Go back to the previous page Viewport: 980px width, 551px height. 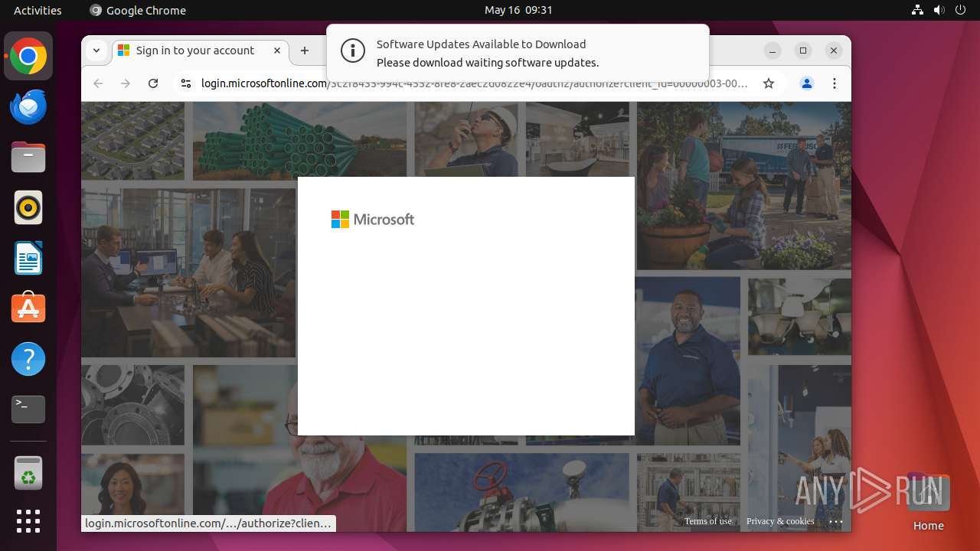pyautogui.click(x=98, y=83)
